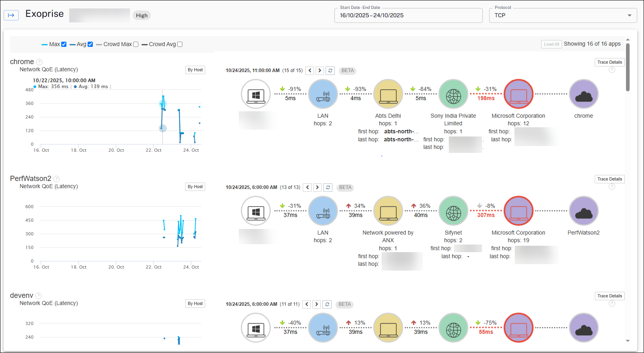The width and height of the screenshot is (644, 353).
Task: Go to previous trace for PerfWatson2
Action: pyautogui.click(x=307, y=187)
